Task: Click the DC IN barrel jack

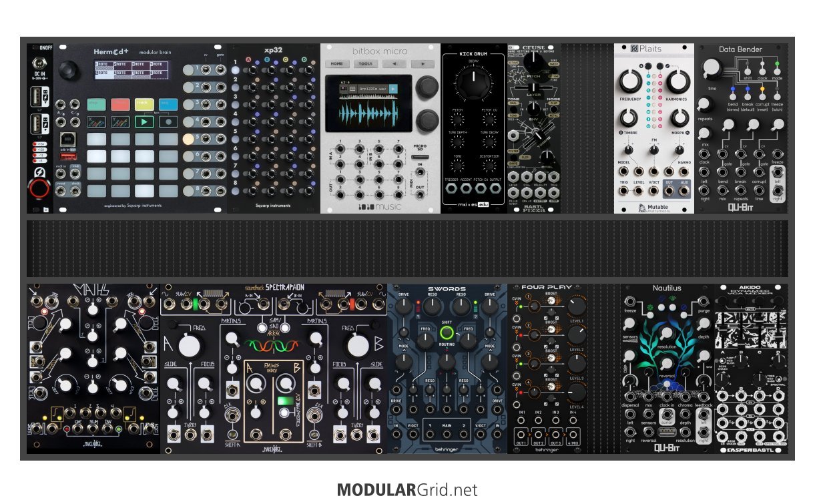Action: pos(39,63)
